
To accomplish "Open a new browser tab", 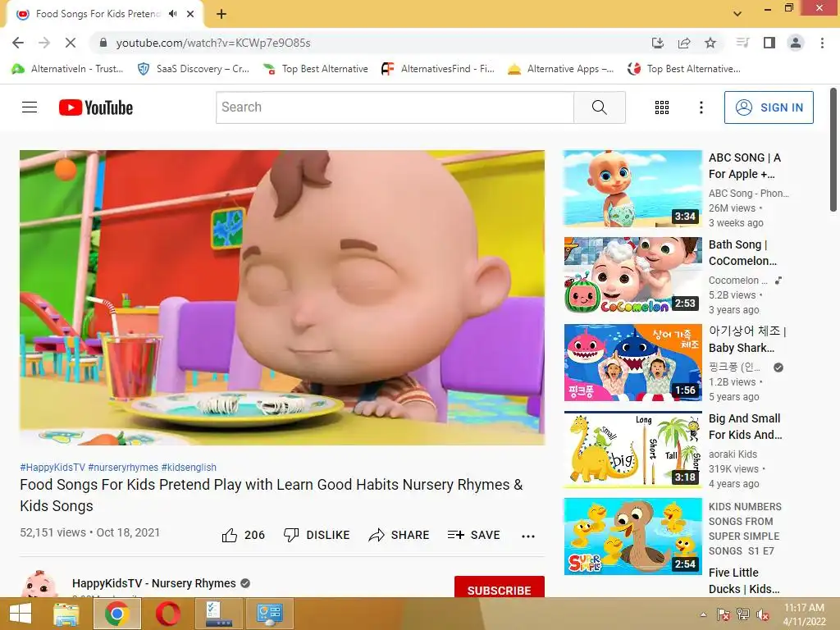I will [x=221, y=14].
